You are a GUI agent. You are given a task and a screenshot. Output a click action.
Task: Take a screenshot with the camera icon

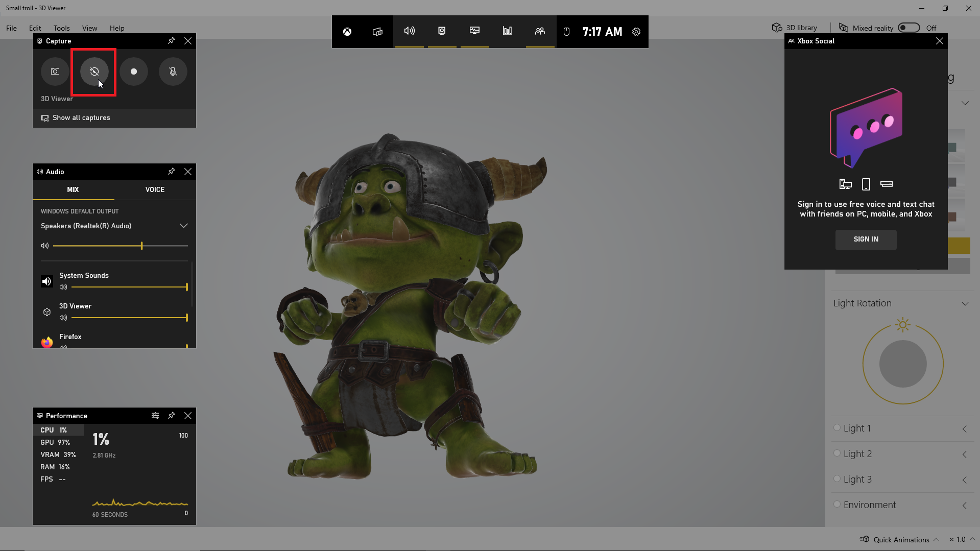click(x=55, y=71)
